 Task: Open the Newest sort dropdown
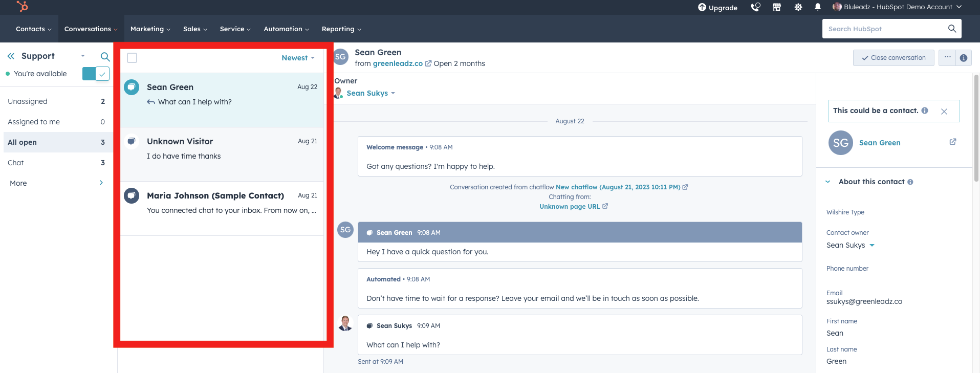coord(298,58)
